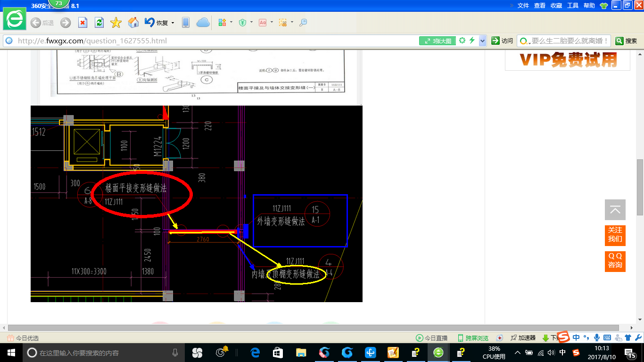Open favorites via the yellow star icon

(116, 23)
